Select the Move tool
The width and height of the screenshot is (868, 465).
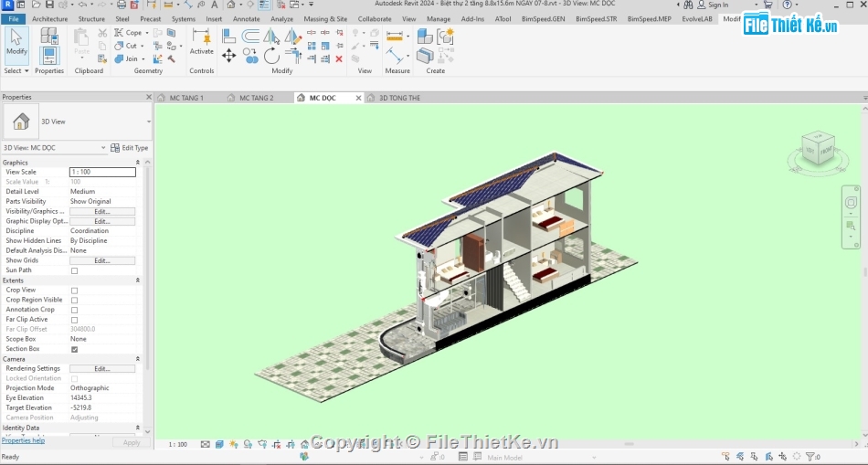228,56
